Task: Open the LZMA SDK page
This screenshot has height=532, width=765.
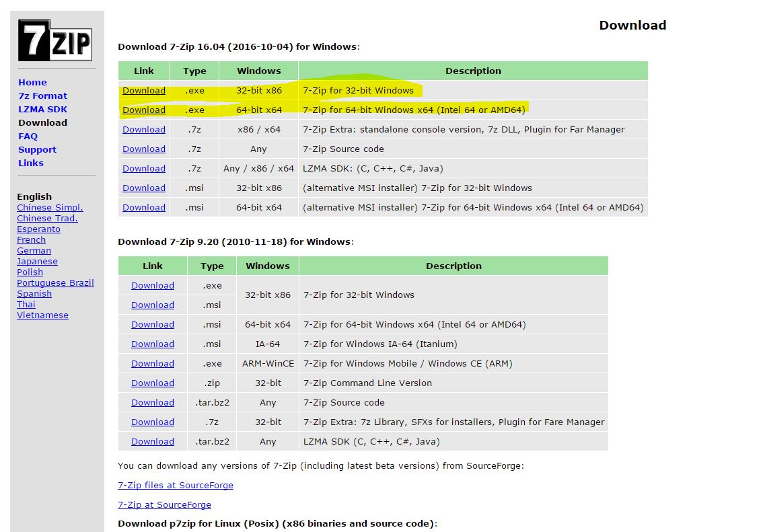Action: (x=43, y=109)
